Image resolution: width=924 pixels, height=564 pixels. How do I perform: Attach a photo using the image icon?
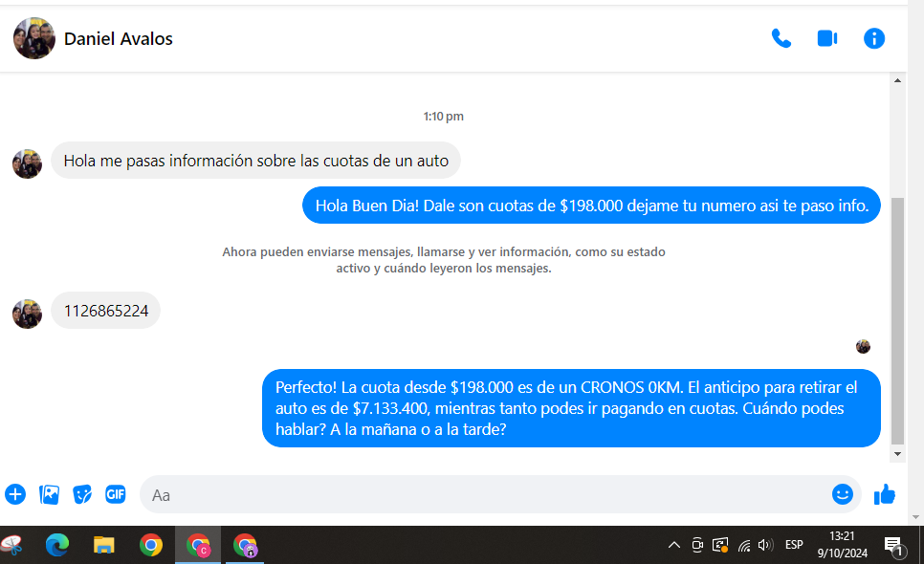coord(49,494)
